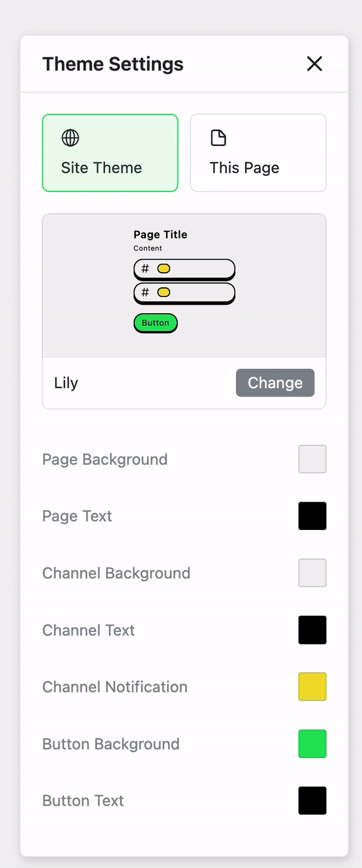Click the green Button in theme preview
The width and height of the screenshot is (362, 868).
pos(156,323)
